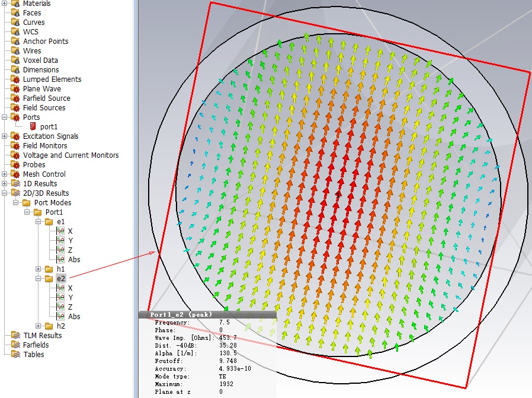Expand the Materials tree node
This screenshot has width=532, height=398.
tap(4, 4)
